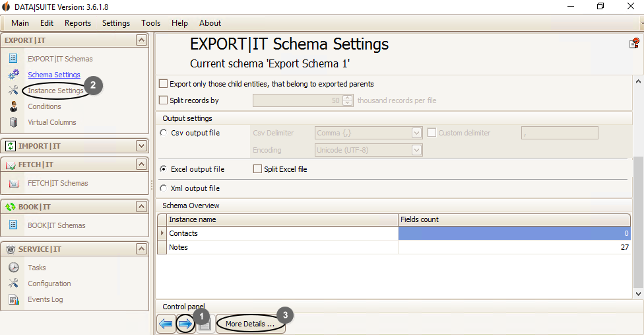Click the Instance name column header

pyautogui.click(x=282, y=219)
